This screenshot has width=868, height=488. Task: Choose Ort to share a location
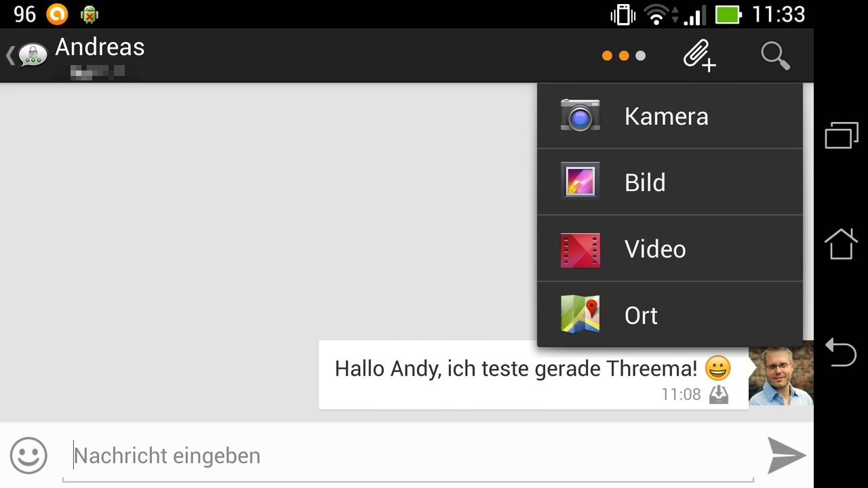click(x=670, y=315)
